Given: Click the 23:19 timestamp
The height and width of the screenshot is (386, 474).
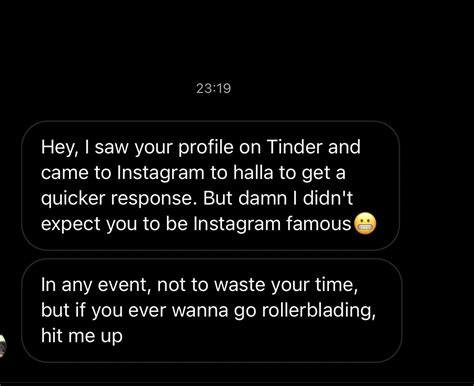Looking at the screenshot, I should 213,88.
